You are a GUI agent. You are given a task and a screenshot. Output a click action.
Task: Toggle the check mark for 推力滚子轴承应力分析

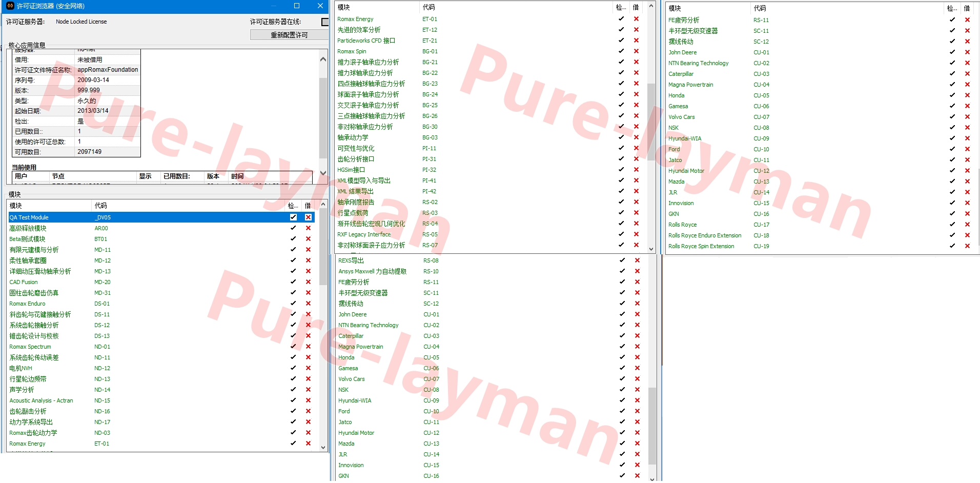coord(621,62)
